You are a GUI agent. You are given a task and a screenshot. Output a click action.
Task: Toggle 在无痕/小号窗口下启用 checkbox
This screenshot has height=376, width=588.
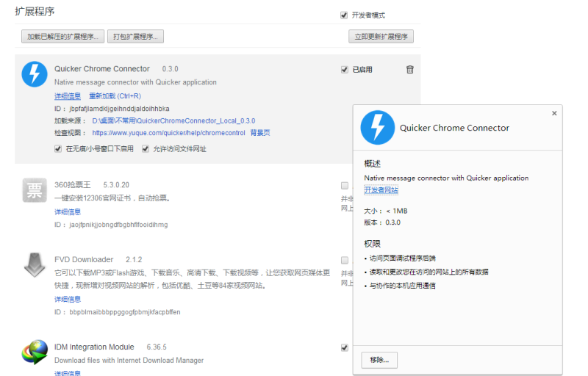click(58, 149)
